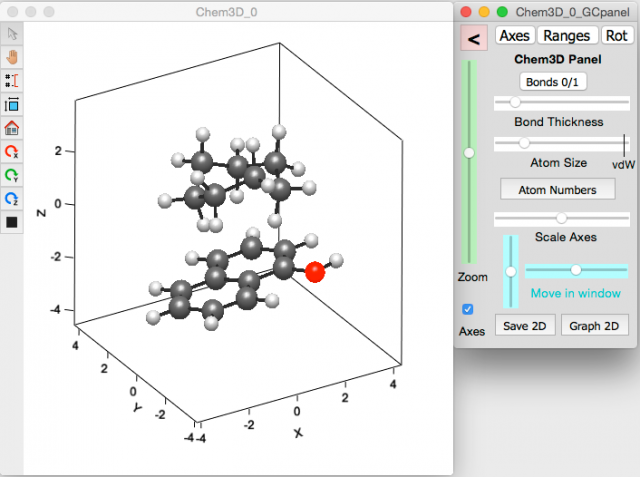Viewport: 640px width, 477px height.
Task: Click the red oxygen atom in the molecule
Action: pos(315,272)
